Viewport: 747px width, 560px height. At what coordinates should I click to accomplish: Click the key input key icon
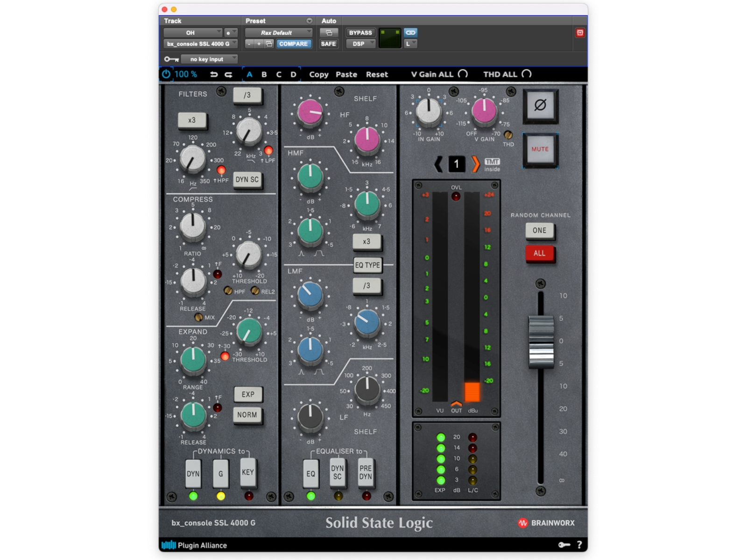point(171,59)
